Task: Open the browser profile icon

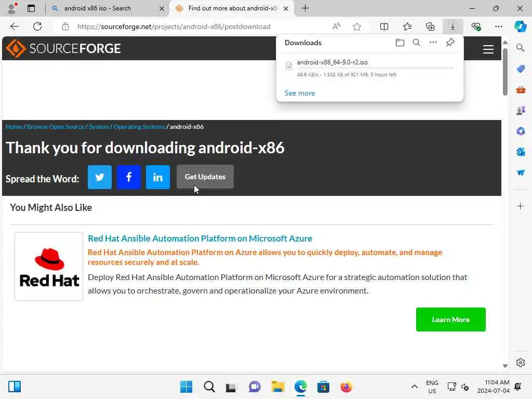Action: [x=12, y=8]
